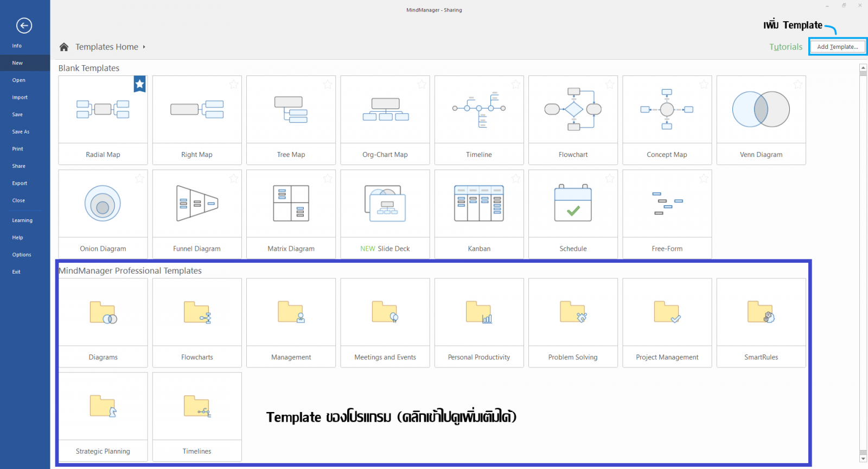This screenshot has height=469, width=868.
Task: Choose the Schedule calendar template icon
Action: [573, 203]
